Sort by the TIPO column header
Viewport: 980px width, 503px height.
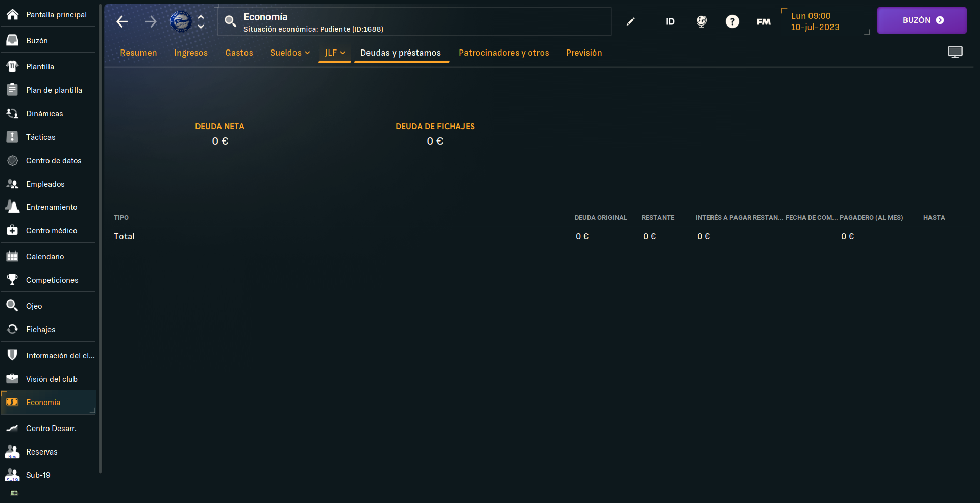pos(121,218)
